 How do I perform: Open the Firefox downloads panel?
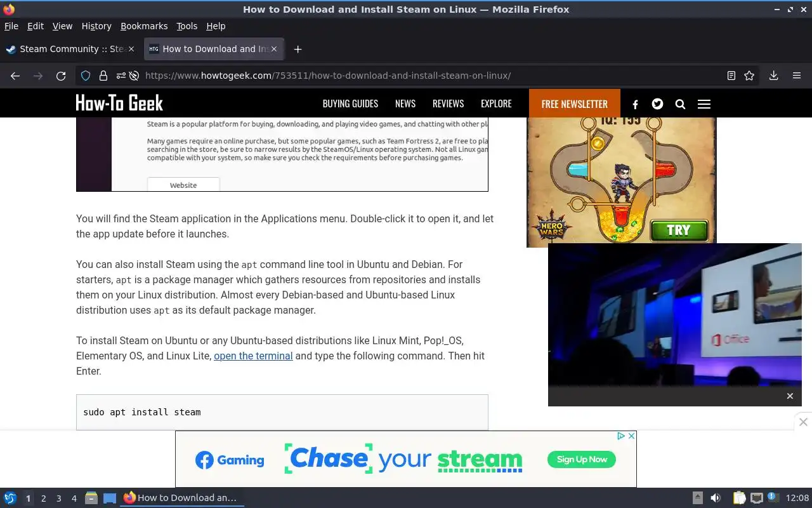773,76
